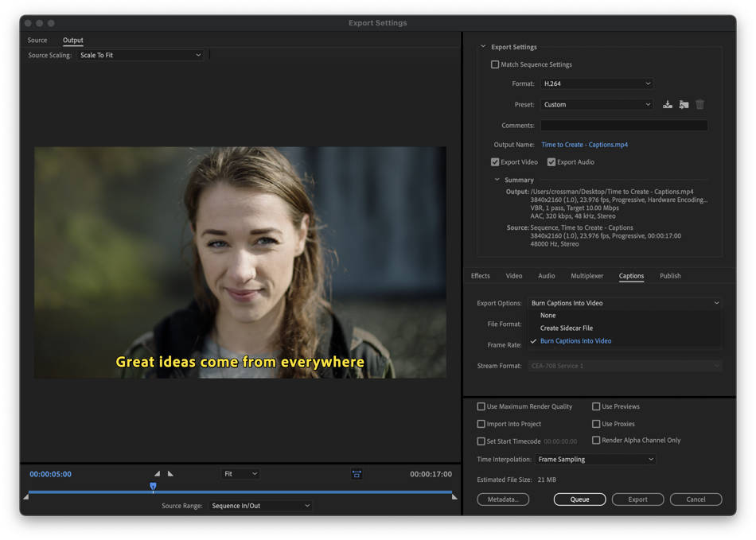Collapse the Export Settings section
756x540 pixels.
(482, 47)
